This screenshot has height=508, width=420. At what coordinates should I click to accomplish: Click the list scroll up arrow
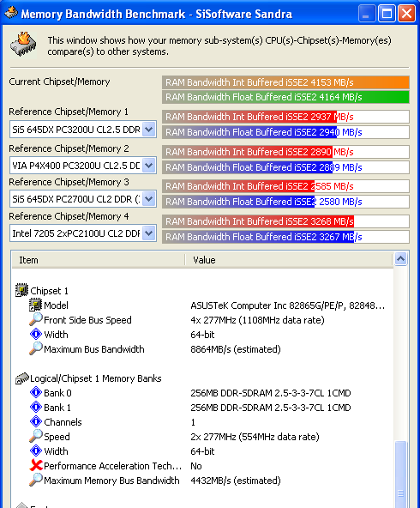(400, 259)
